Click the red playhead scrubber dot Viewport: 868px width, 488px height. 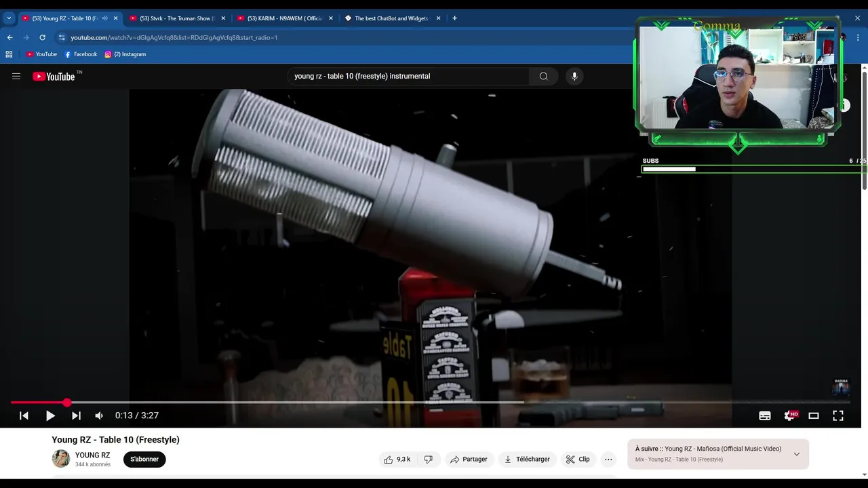[x=66, y=403]
